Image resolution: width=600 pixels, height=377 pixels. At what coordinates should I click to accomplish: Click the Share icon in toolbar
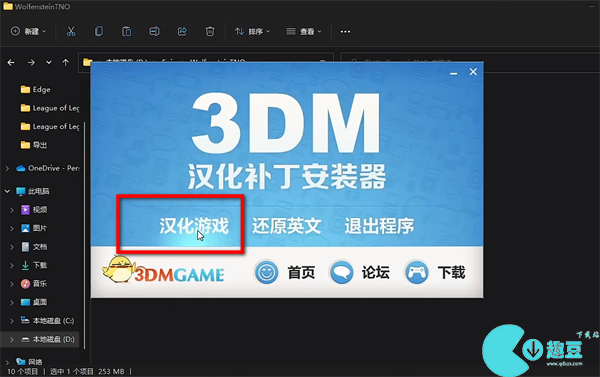click(182, 31)
